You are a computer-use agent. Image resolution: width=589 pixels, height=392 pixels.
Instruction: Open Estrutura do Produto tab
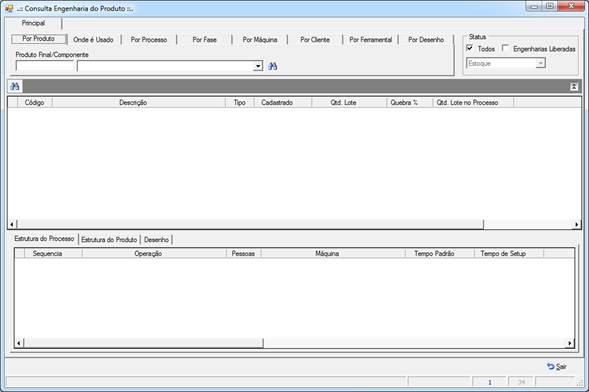tap(109, 240)
